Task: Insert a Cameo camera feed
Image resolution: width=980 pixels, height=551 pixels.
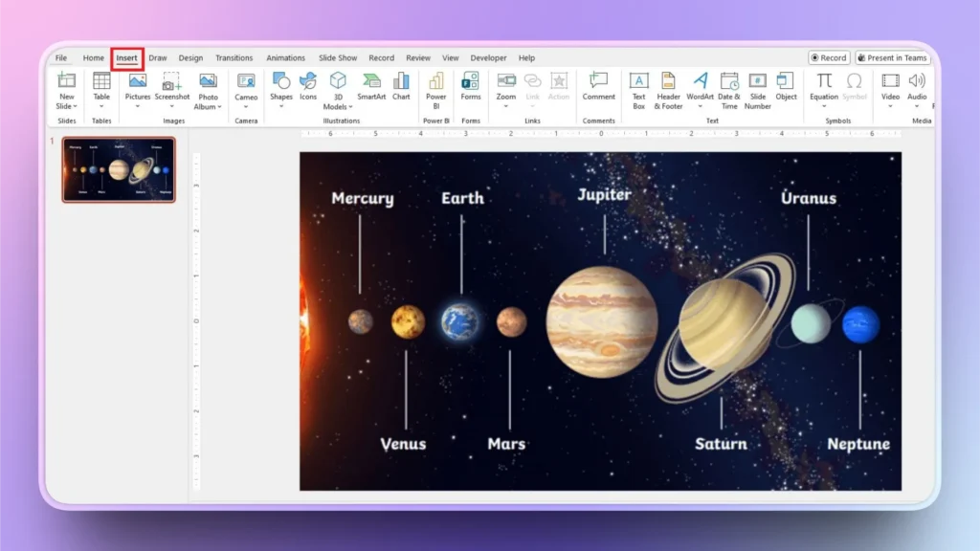Action: tap(246, 91)
